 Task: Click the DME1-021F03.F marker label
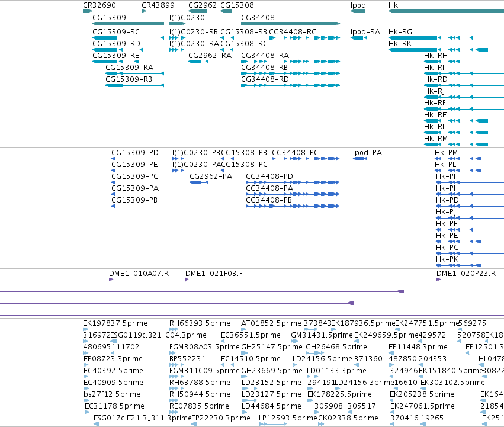214,273
